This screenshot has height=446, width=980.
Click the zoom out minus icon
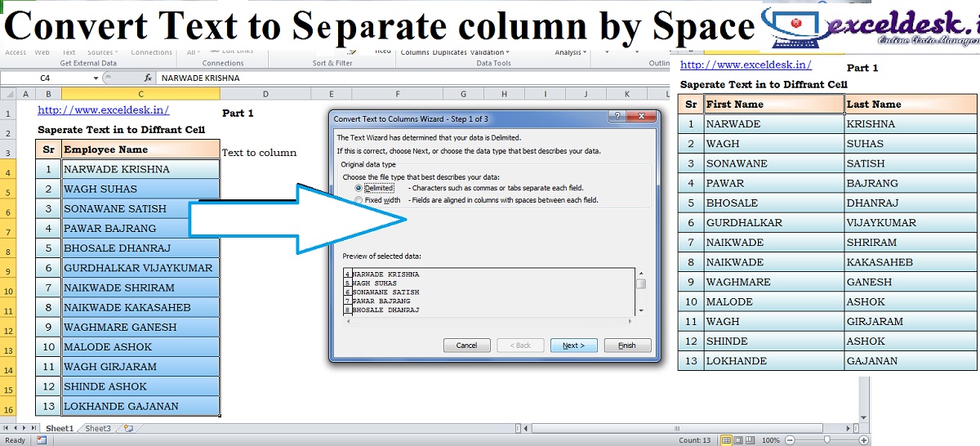point(790,440)
